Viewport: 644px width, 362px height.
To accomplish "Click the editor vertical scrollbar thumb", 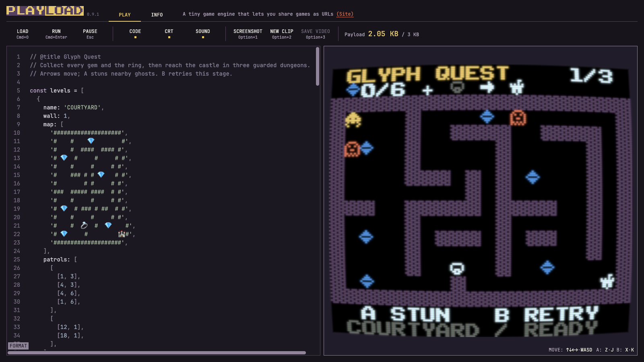I will pos(318,67).
